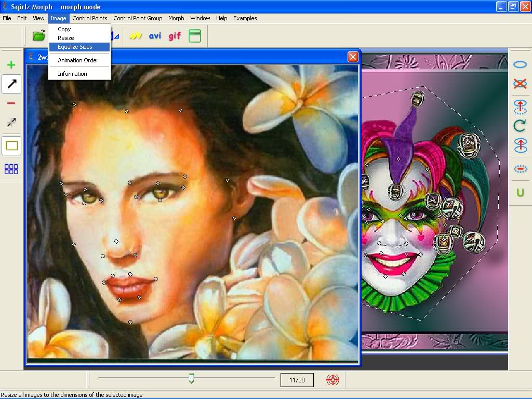Select the black arrow move tool
Viewport: 532px width, 399px height.
click(x=11, y=84)
